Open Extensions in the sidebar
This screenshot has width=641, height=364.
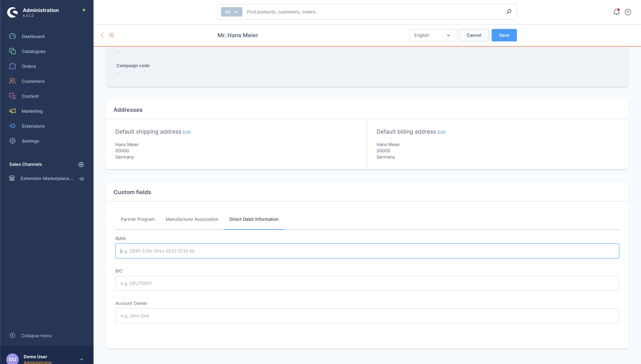tap(33, 126)
